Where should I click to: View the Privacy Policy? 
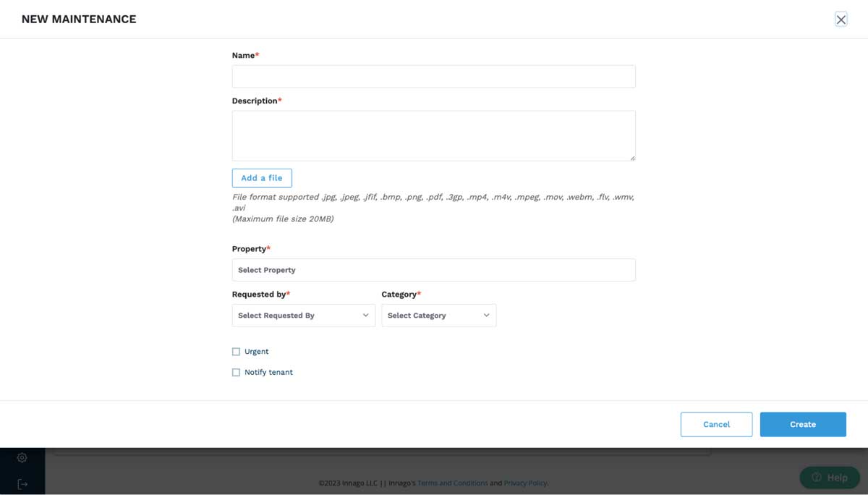[x=525, y=483]
